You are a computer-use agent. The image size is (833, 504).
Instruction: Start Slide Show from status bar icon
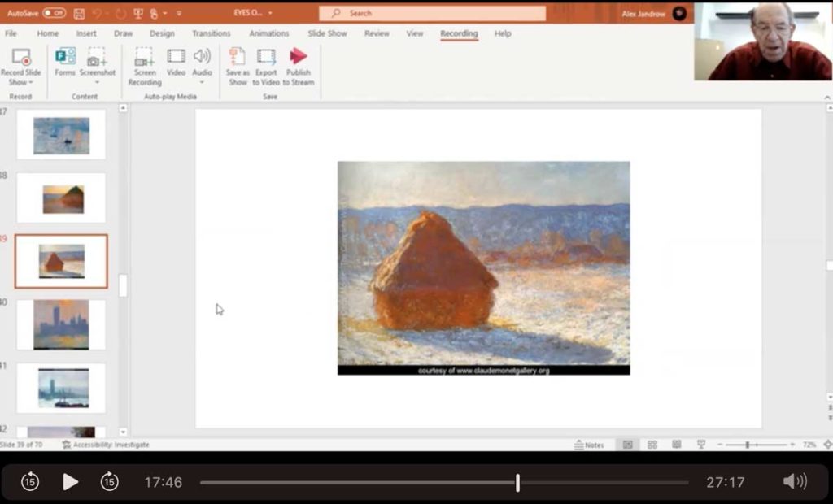pyautogui.click(x=700, y=445)
